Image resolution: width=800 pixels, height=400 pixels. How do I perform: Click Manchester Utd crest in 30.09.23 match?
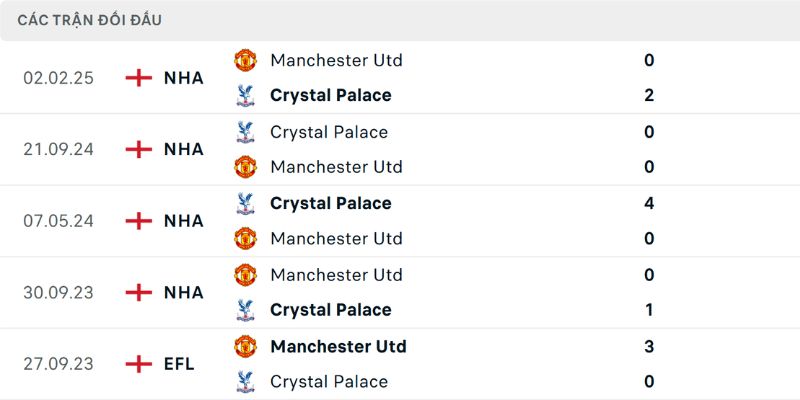point(245,274)
